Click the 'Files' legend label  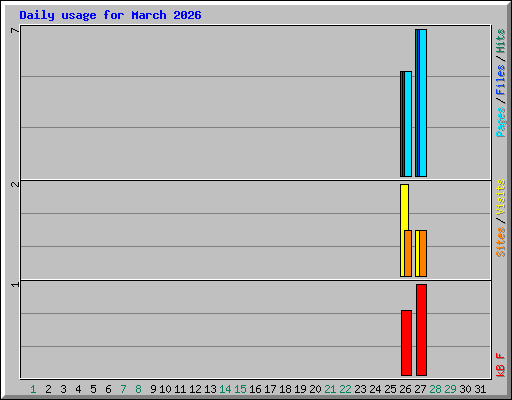(500, 80)
